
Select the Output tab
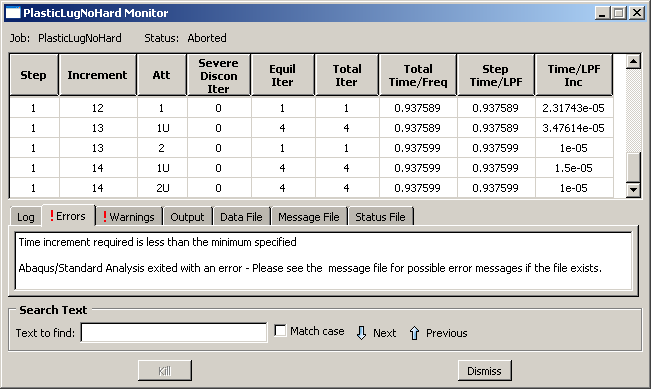pos(187,217)
